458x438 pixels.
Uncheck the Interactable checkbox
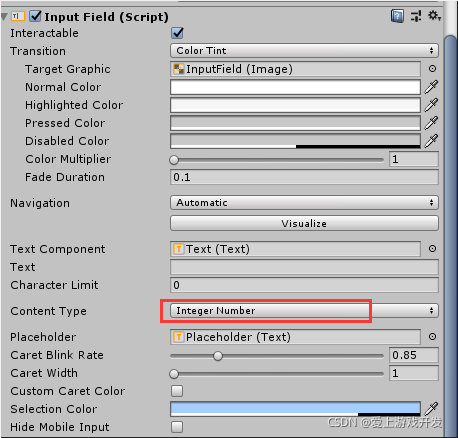(x=177, y=33)
